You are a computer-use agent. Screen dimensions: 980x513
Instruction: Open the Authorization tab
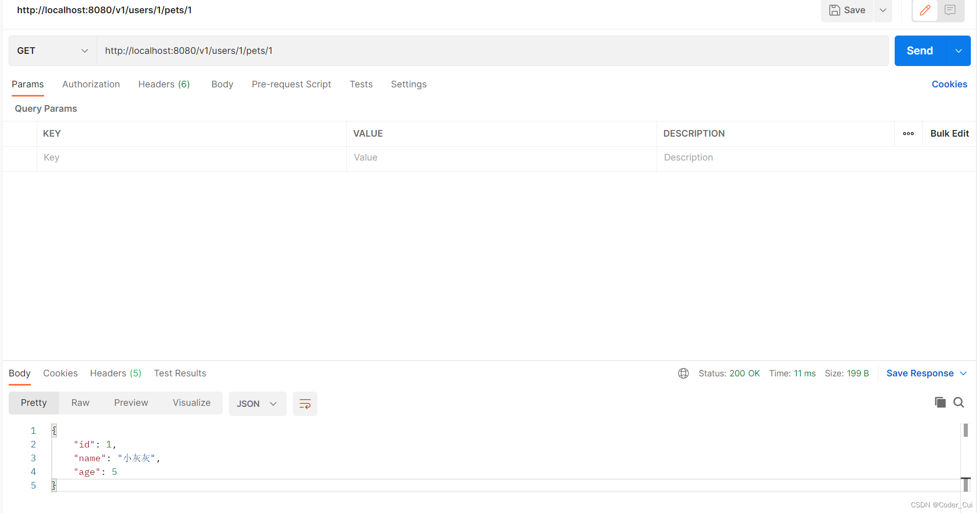[91, 84]
